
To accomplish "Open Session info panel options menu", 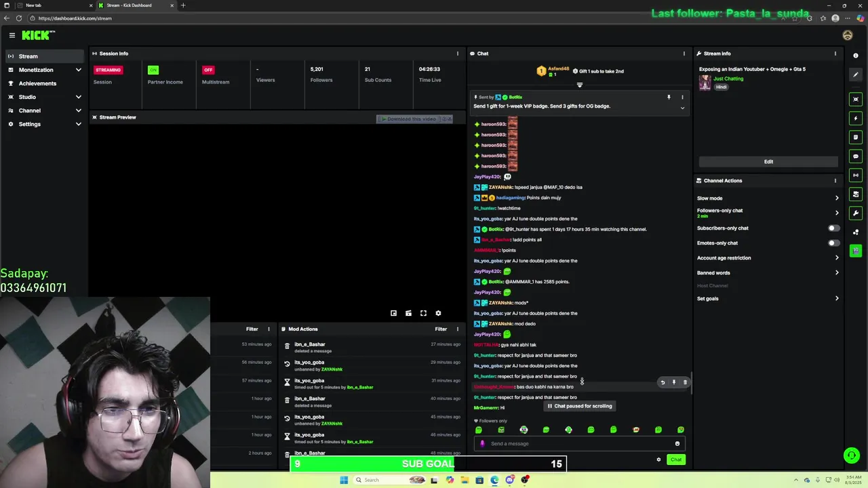I will coord(458,54).
